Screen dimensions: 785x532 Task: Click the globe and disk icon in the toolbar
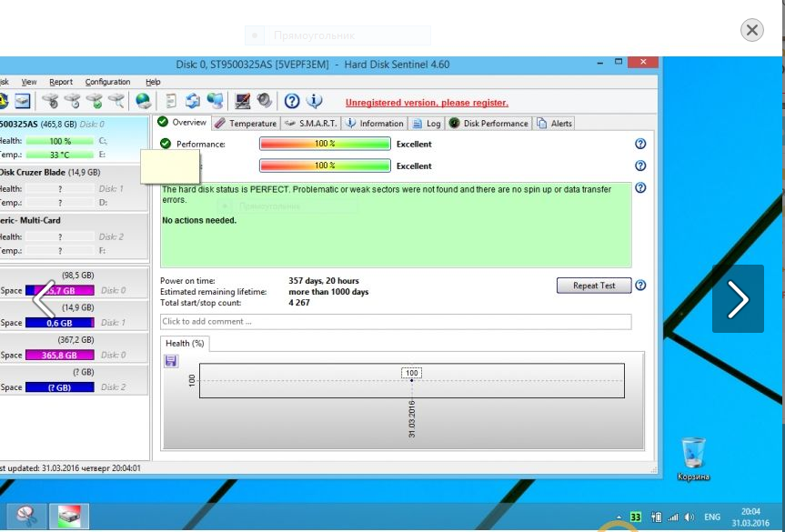pos(143,101)
